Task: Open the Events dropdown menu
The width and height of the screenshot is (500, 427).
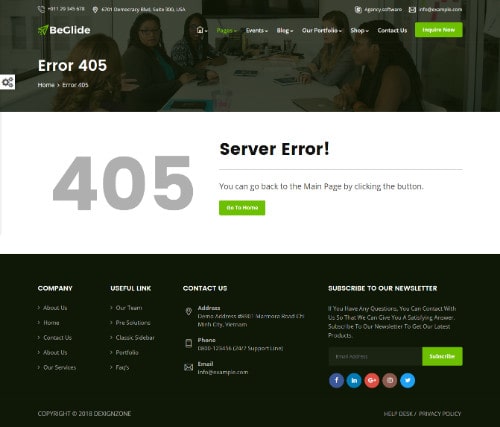Action: point(257,30)
